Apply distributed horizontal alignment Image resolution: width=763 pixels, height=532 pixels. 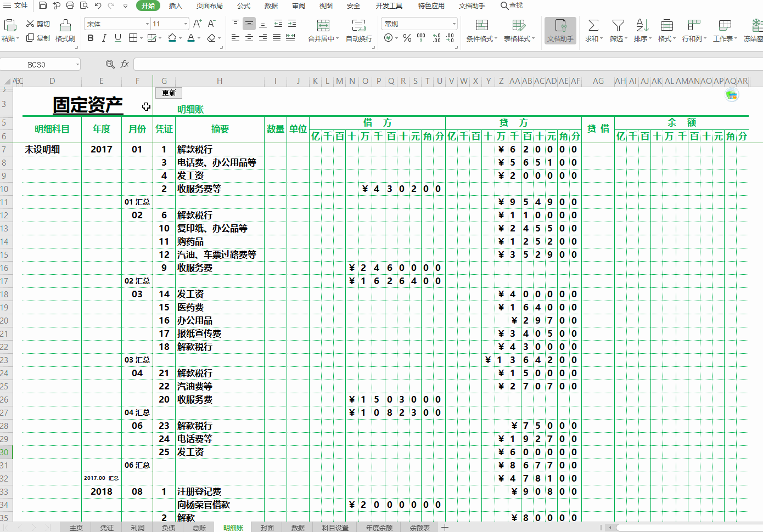290,38
